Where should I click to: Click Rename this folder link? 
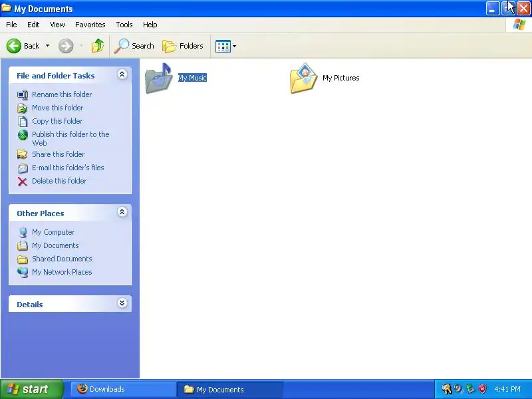pyautogui.click(x=62, y=94)
